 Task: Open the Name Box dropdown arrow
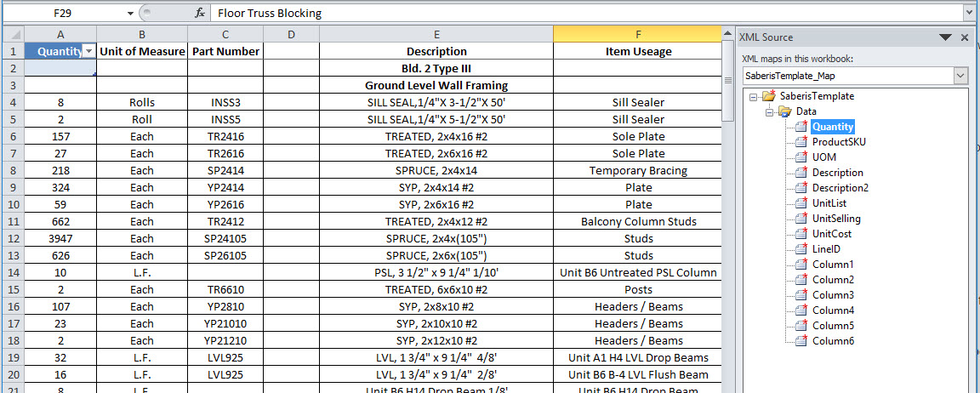[x=130, y=14]
